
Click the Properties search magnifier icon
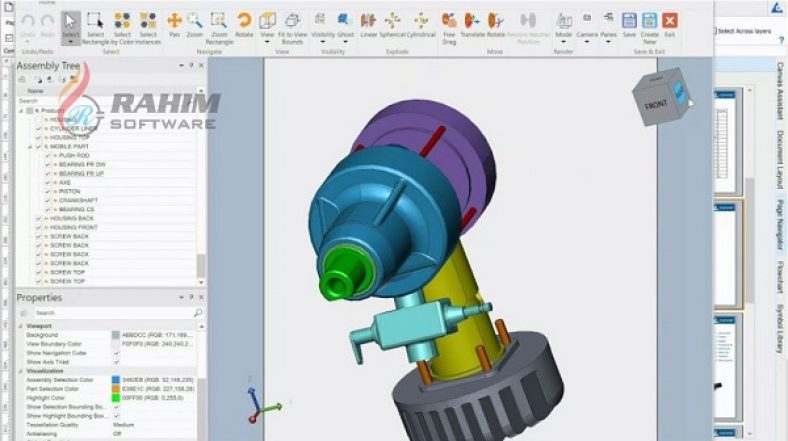(x=198, y=313)
